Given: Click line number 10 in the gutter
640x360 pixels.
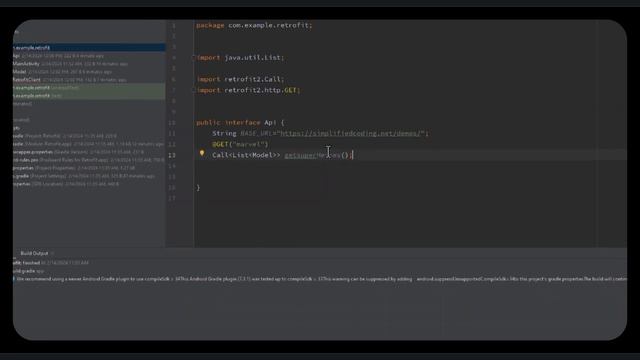Looking at the screenshot, I should pyautogui.click(x=172, y=122).
